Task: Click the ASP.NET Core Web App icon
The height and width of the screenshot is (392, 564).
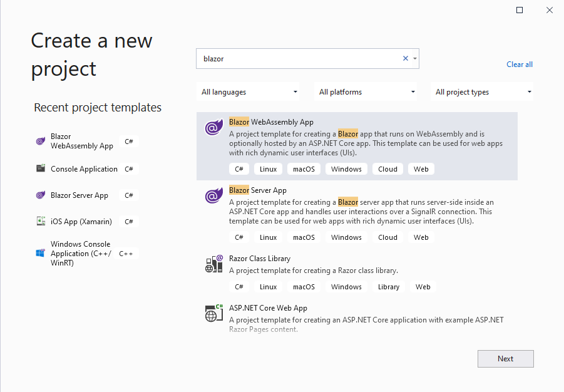Action: [214, 313]
